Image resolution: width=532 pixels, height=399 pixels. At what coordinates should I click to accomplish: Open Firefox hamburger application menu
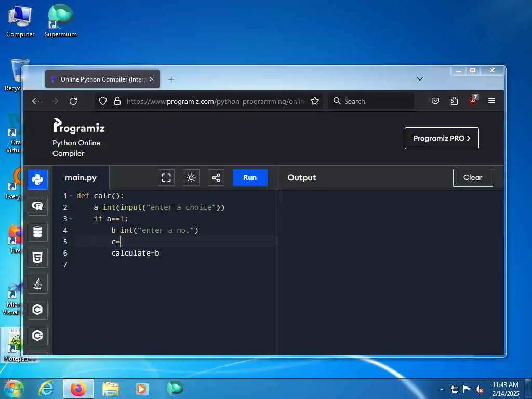click(x=491, y=101)
